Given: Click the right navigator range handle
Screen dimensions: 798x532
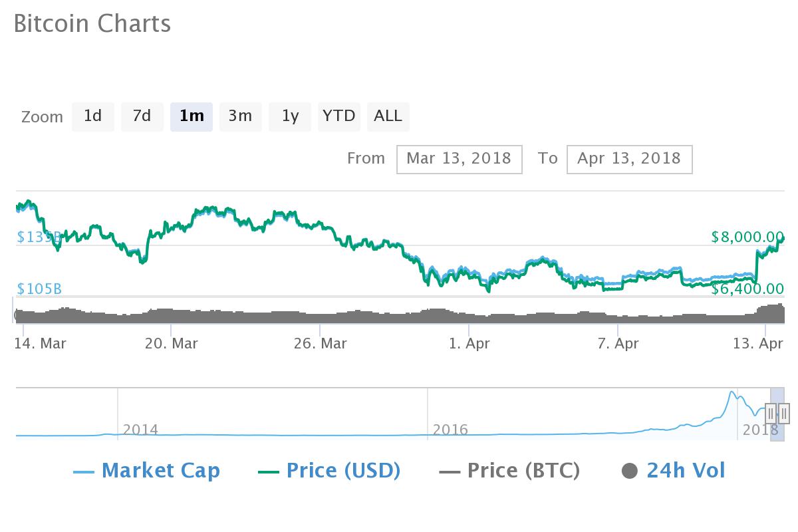Looking at the screenshot, I should pyautogui.click(x=785, y=414).
